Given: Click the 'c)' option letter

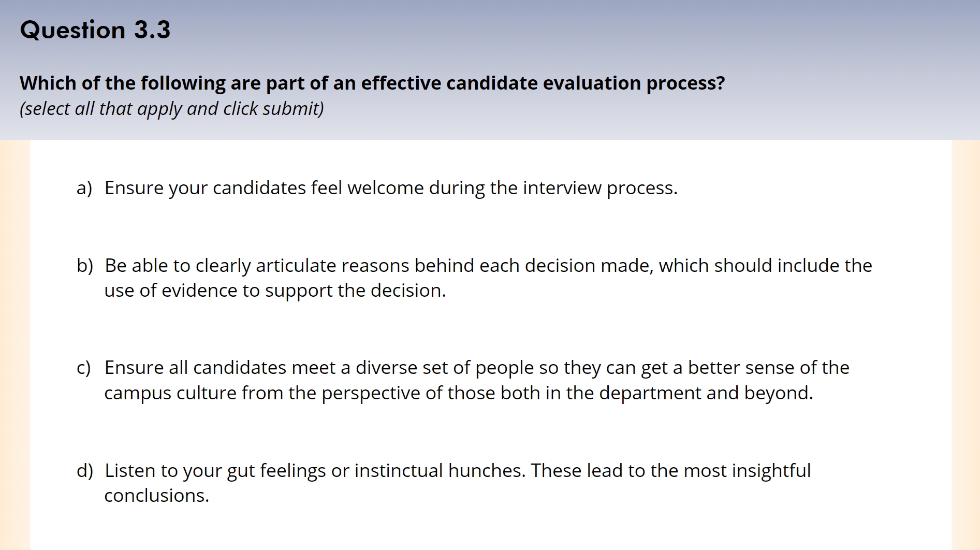Looking at the screenshot, I should (83, 368).
